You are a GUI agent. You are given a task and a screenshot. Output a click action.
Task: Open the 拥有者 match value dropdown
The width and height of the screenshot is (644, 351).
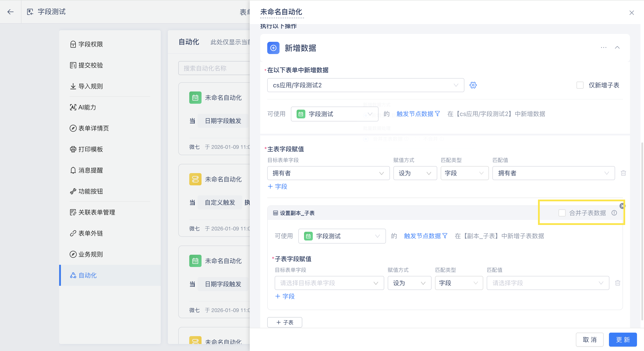point(553,173)
